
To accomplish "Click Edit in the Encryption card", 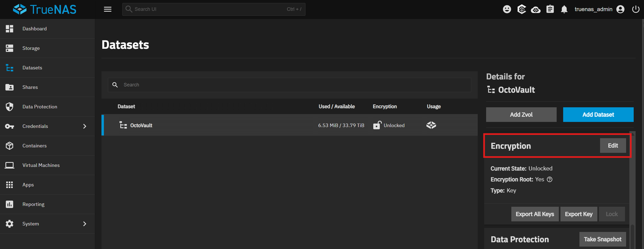I will (613, 146).
